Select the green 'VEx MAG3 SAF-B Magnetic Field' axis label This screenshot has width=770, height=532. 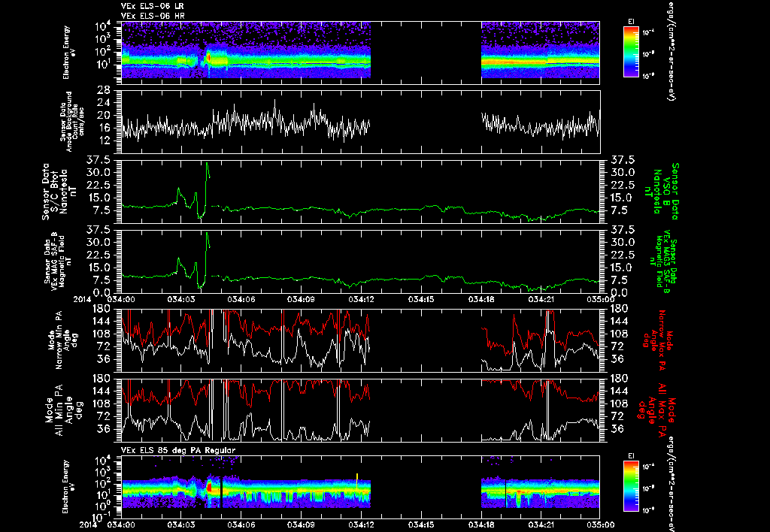click(663, 261)
